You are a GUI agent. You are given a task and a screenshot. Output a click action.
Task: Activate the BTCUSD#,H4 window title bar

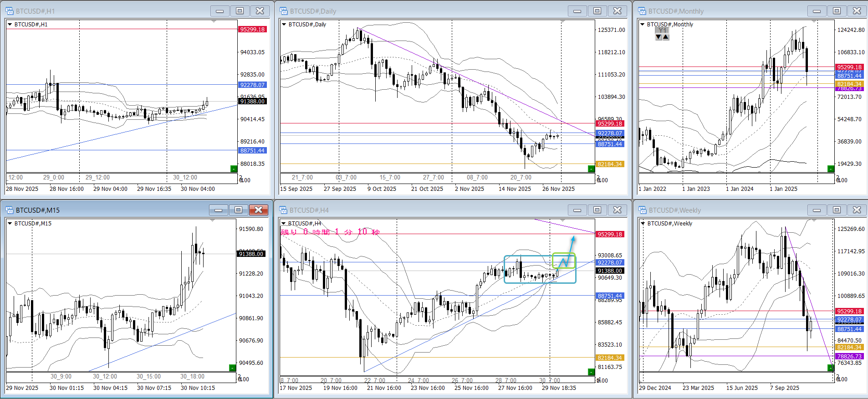(x=410, y=210)
